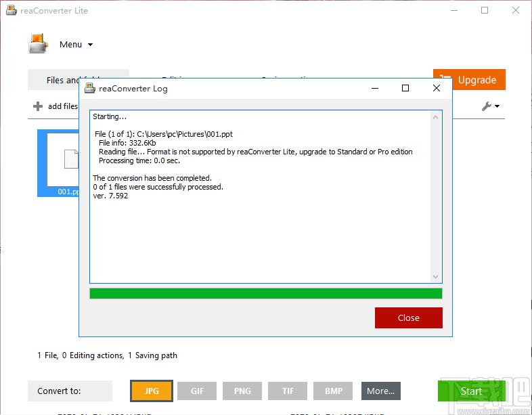Click the reaConverter Log title icon
532x415 pixels.
point(89,88)
